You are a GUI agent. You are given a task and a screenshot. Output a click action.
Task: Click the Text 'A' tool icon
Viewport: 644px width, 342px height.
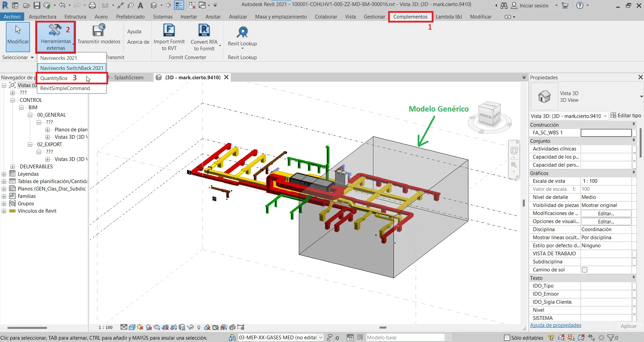point(140,5)
